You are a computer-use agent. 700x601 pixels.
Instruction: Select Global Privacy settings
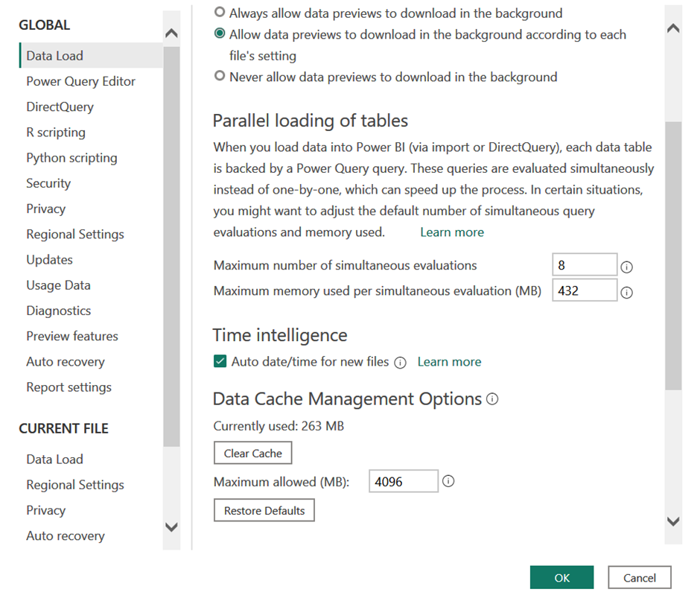(45, 209)
